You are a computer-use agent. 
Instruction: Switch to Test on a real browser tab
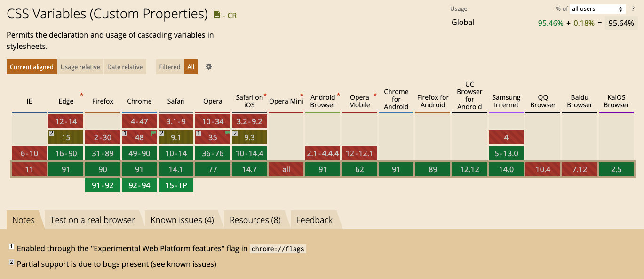92,220
